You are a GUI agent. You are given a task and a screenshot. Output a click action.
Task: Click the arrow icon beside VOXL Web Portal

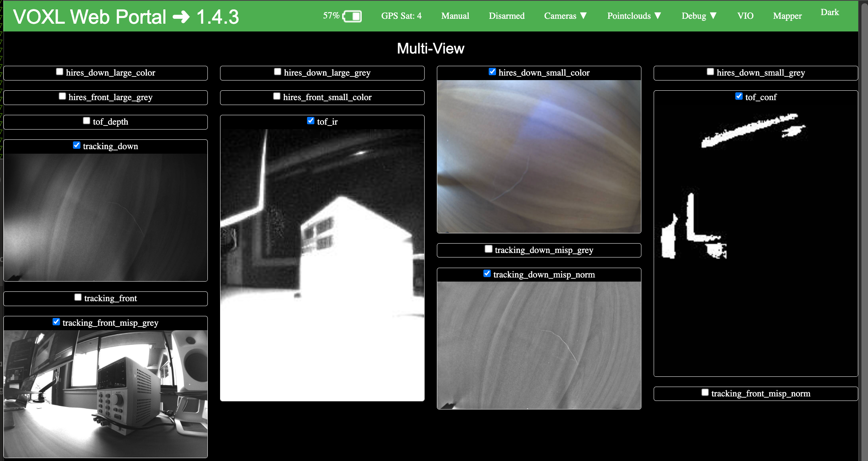pyautogui.click(x=181, y=17)
